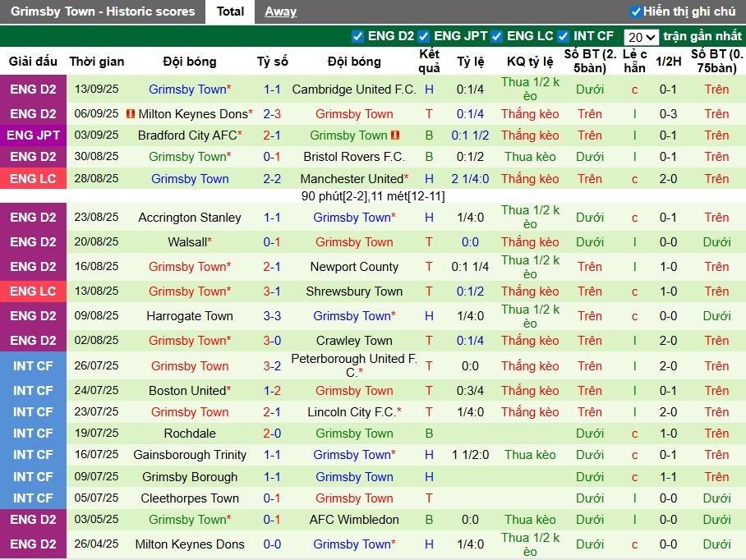Disable the ENG D2 filter checkbox
Screen dimensions: 746x560
[x=358, y=36]
